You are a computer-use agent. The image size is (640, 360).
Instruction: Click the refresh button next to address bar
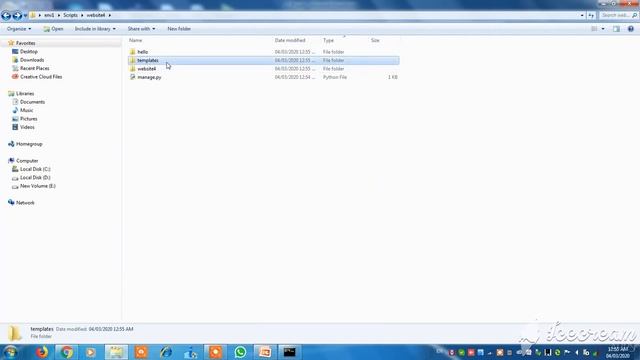click(591, 16)
